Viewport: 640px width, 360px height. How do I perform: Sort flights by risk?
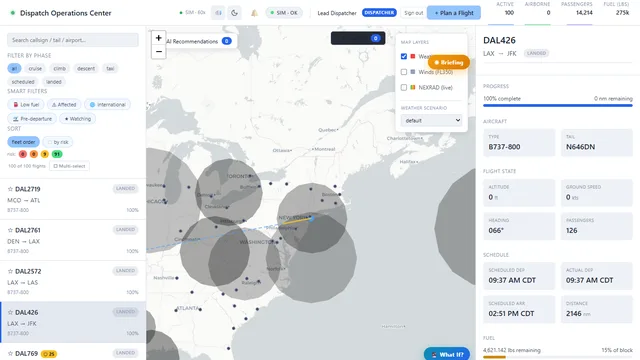(x=58, y=142)
